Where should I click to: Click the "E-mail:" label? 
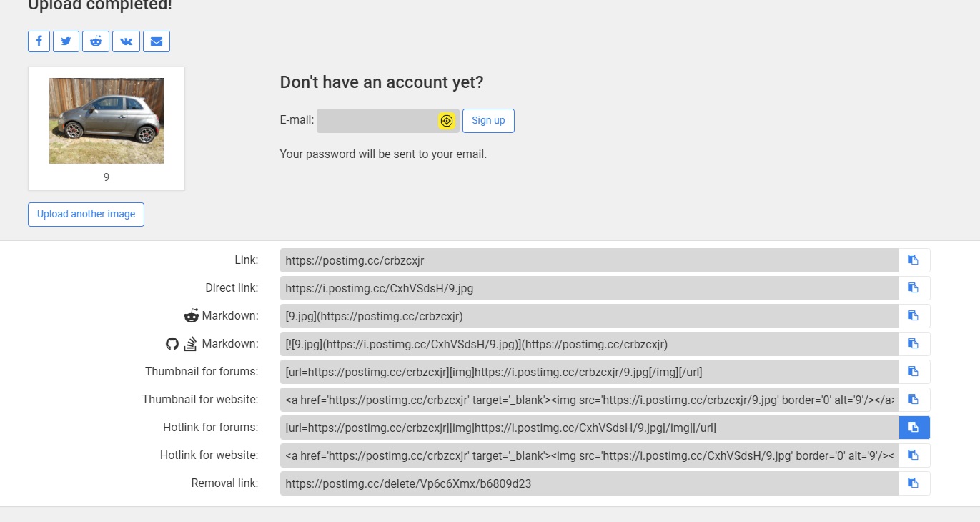[x=297, y=120]
